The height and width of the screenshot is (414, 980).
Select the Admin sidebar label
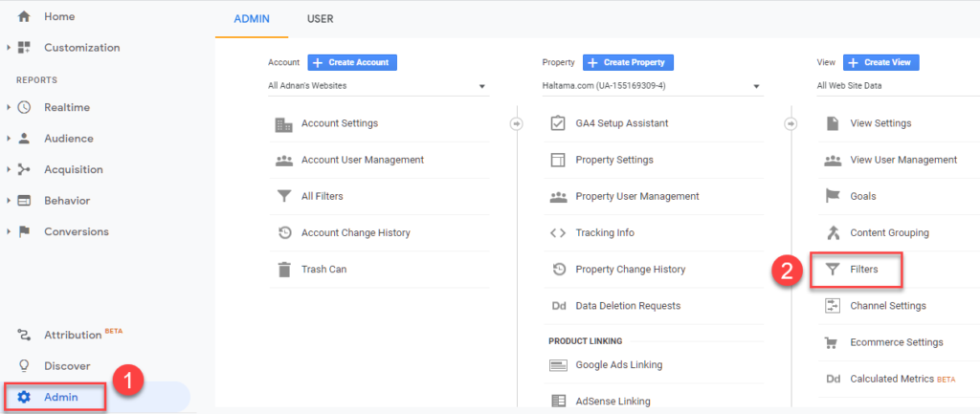[x=61, y=397]
